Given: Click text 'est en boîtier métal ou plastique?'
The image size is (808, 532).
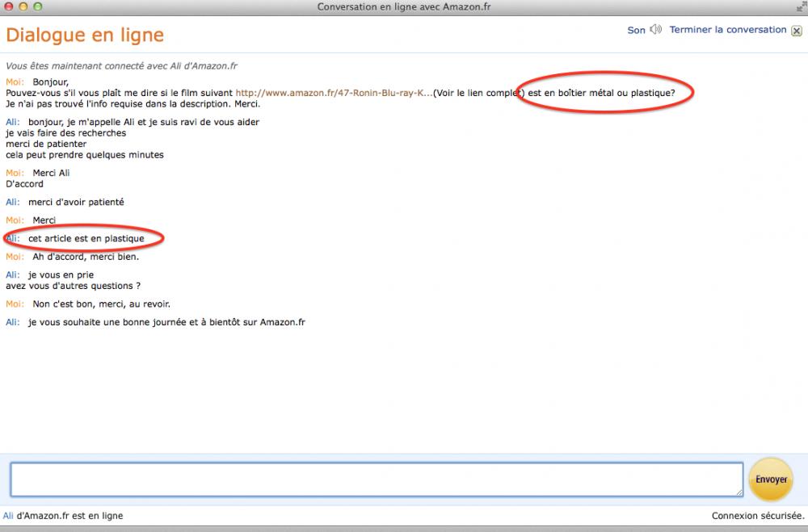Looking at the screenshot, I should pos(601,93).
